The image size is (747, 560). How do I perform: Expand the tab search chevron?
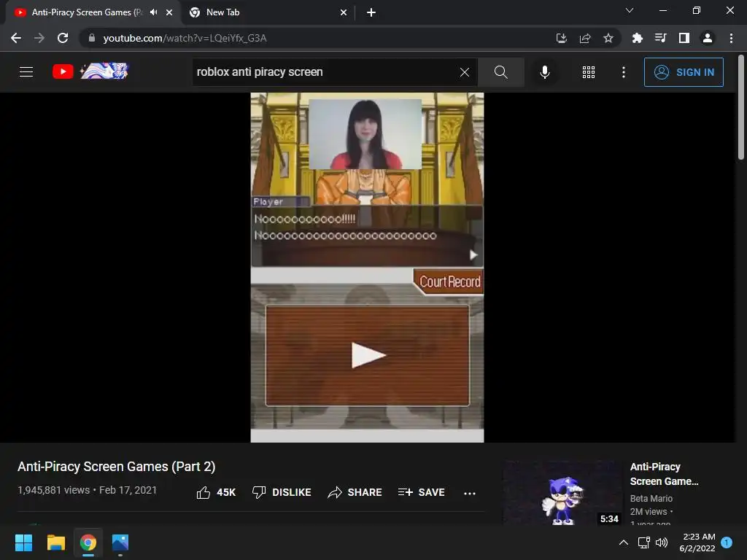tap(630, 10)
